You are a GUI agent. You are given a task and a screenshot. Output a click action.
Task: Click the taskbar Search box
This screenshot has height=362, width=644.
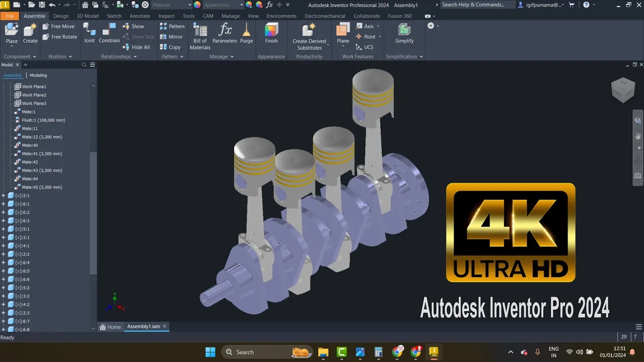(x=267, y=352)
